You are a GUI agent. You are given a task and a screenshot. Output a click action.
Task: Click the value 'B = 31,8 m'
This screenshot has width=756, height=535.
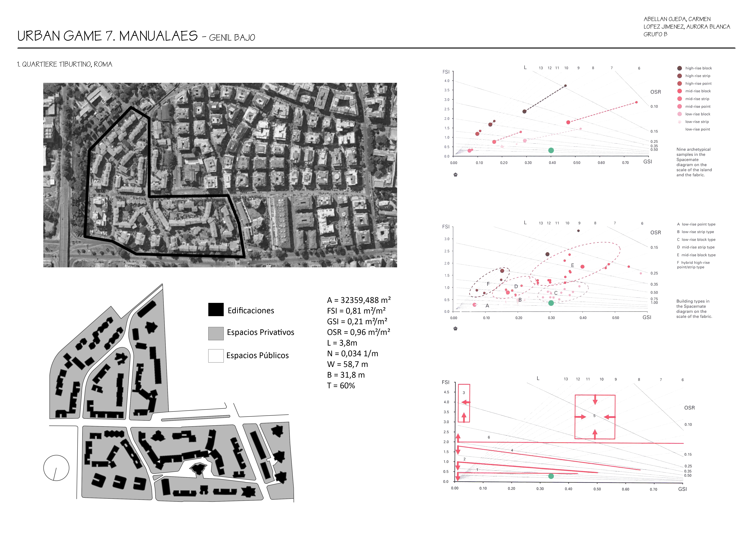[x=346, y=375]
